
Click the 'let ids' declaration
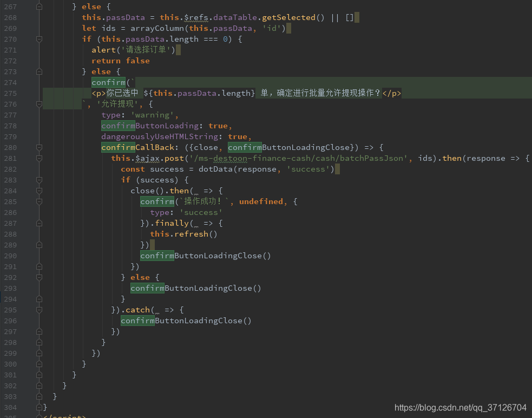(98, 29)
